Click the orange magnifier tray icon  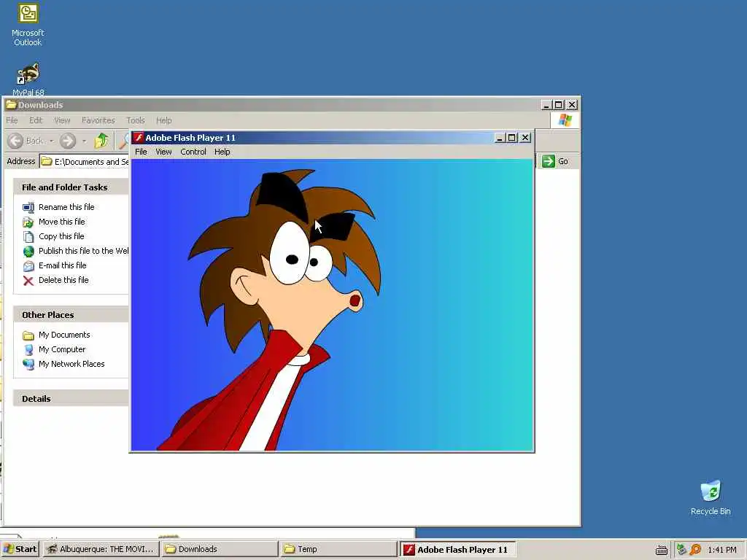click(695, 550)
